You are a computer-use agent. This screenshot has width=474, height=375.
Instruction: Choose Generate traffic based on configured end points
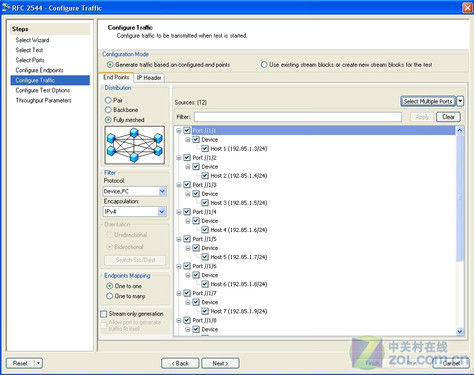click(110, 64)
